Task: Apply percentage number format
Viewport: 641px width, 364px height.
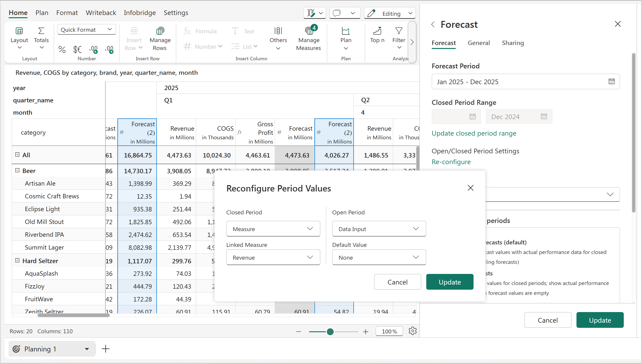Action: pos(62,49)
